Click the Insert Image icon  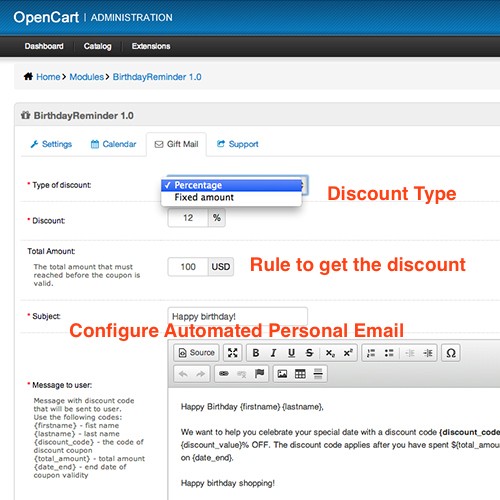(282, 374)
